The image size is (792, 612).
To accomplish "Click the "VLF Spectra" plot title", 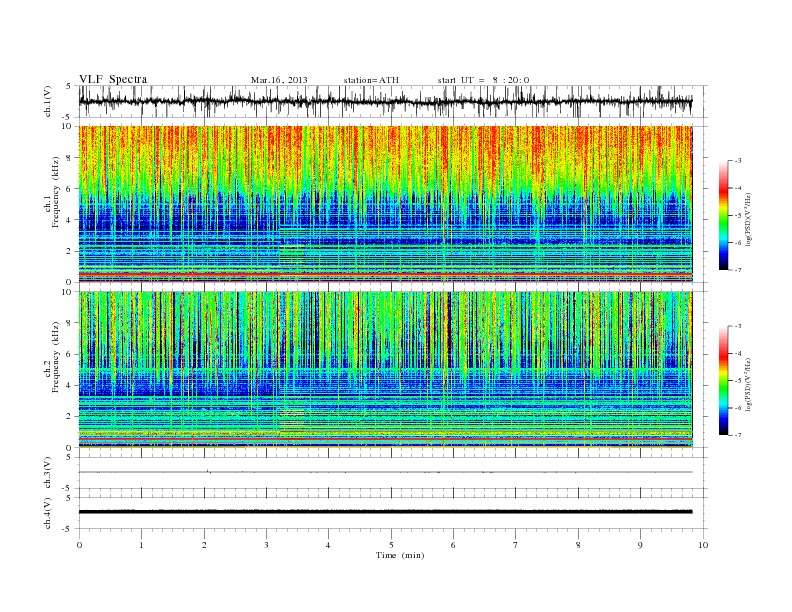I will pos(113,79).
